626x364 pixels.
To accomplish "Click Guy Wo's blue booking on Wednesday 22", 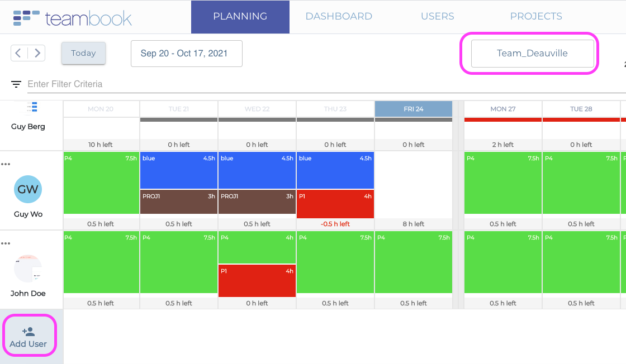I will pyautogui.click(x=257, y=170).
